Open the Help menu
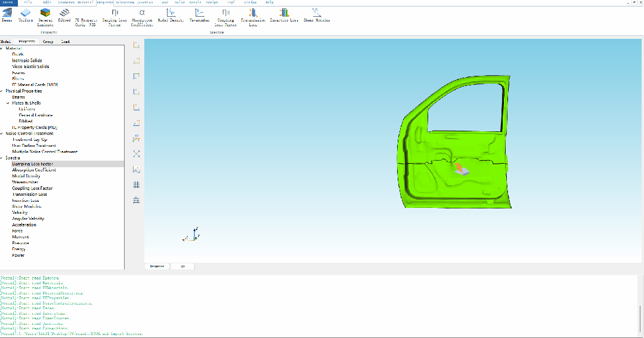644x338 pixels. (270, 2)
